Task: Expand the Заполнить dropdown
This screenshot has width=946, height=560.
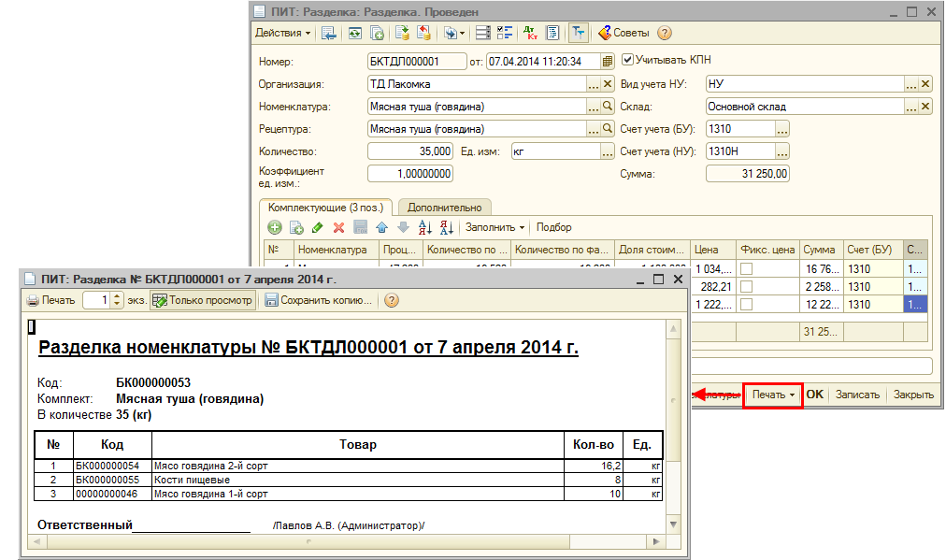Action: click(x=494, y=227)
